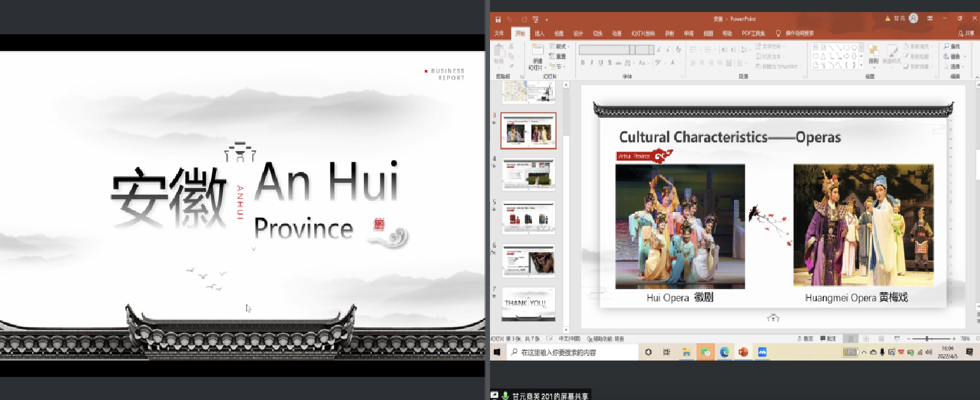Switch to Reading view icon
This screenshot has height=400, width=980.
click(882, 338)
